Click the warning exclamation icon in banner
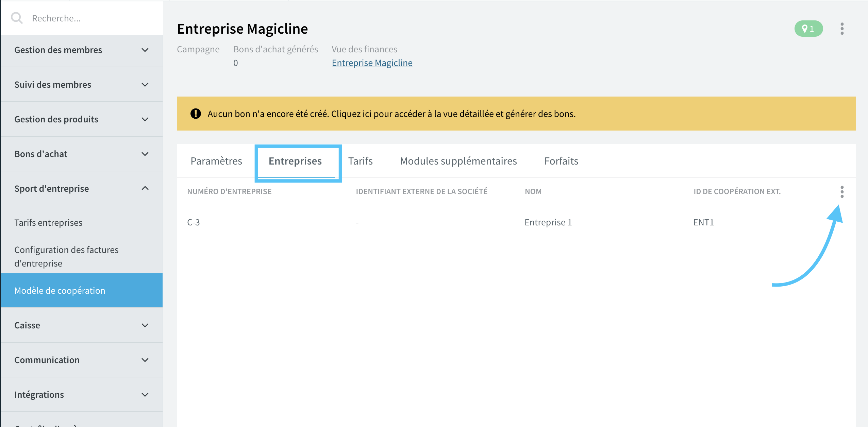This screenshot has height=427, width=868. [x=196, y=114]
